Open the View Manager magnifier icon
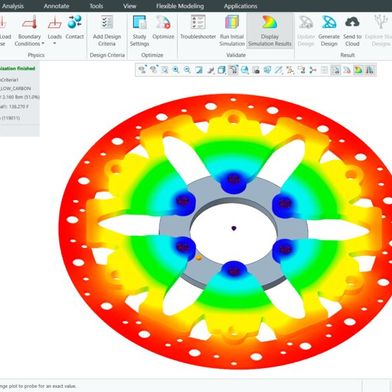 pyautogui.click(x=245, y=70)
